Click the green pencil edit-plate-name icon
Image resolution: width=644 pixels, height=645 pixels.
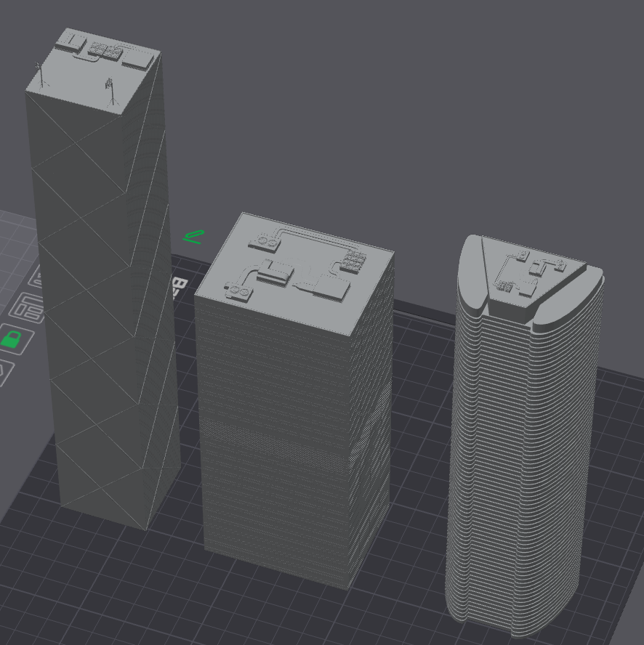193,237
